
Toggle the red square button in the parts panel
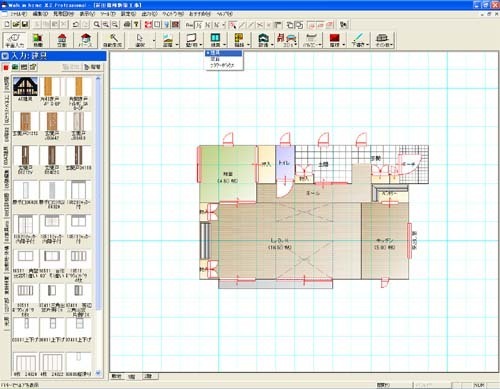point(6,67)
